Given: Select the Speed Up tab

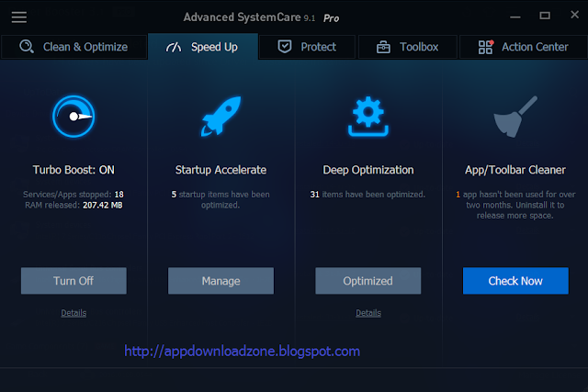Looking at the screenshot, I should pyautogui.click(x=203, y=47).
